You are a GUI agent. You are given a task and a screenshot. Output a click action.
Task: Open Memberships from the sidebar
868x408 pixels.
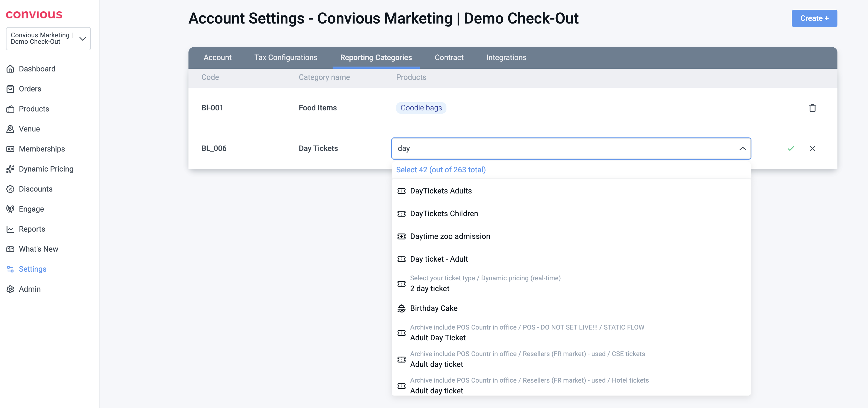click(42, 149)
